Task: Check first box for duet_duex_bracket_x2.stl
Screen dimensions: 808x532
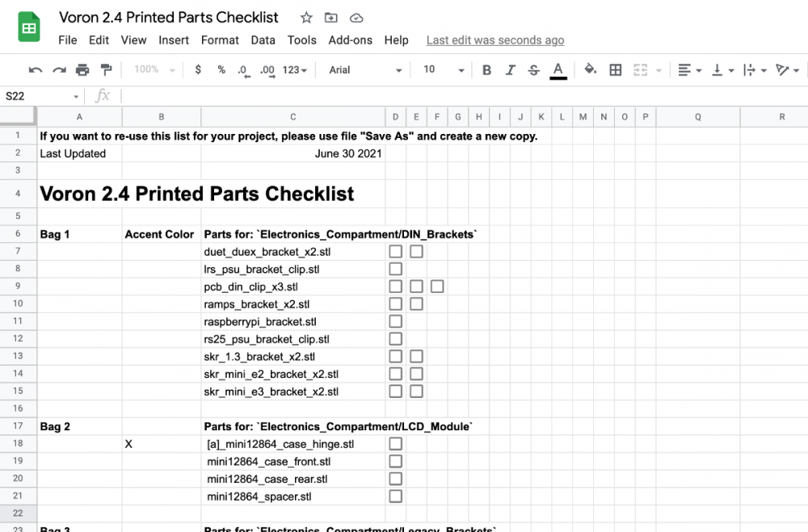Action: click(x=395, y=251)
